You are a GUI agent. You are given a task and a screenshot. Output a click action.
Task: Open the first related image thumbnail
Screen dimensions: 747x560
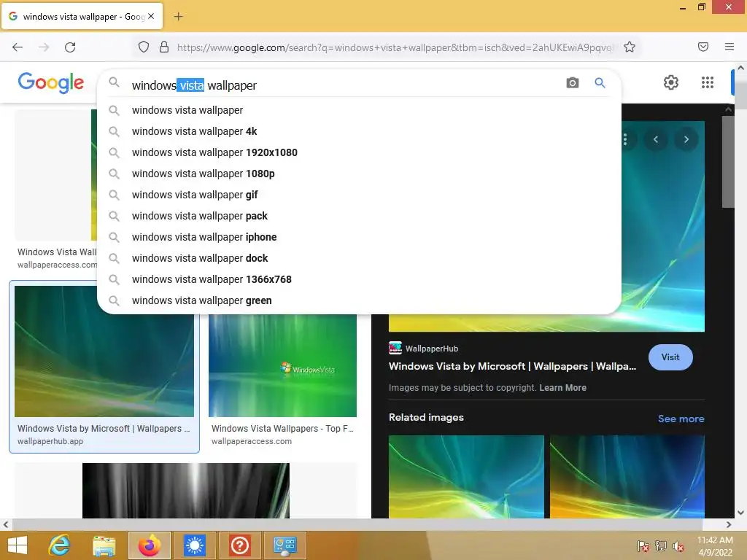coord(466,476)
